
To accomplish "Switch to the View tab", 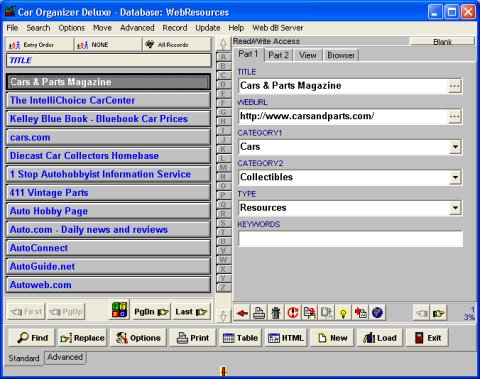I will [x=308, y=55].
